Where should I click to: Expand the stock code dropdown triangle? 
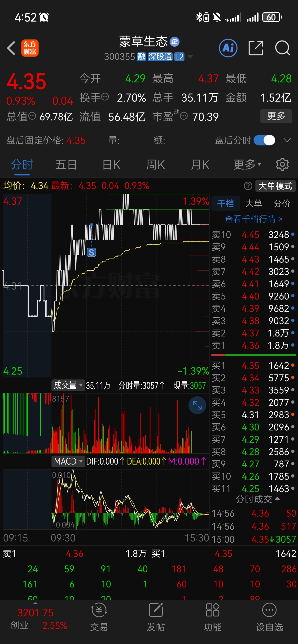(190, 57)
